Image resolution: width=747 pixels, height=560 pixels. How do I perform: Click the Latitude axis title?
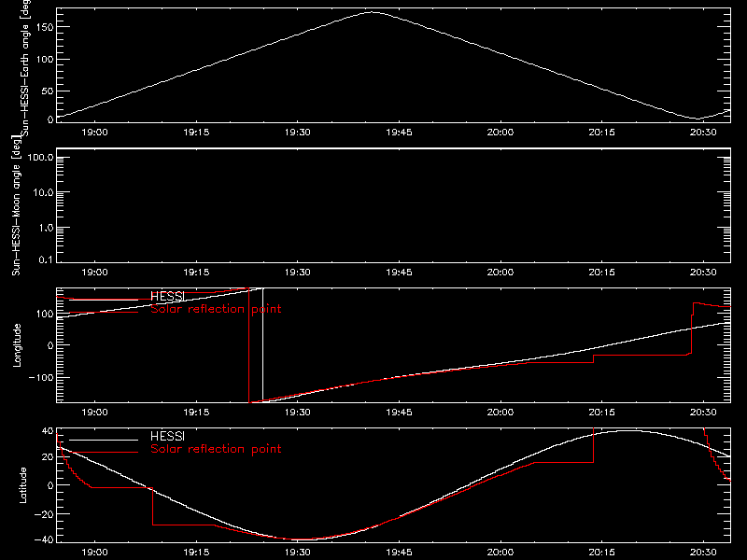[22, 485]
